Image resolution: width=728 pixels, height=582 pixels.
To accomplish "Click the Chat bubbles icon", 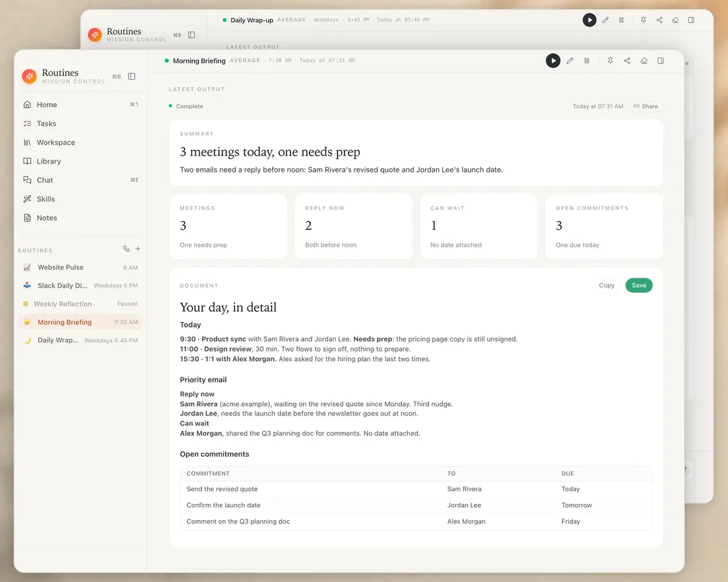I will [28, 180].
